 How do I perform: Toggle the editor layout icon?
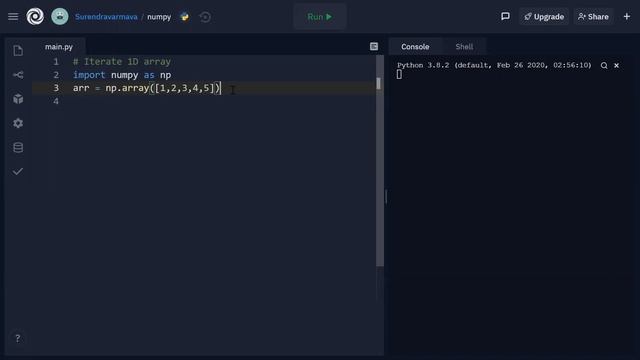374,47
